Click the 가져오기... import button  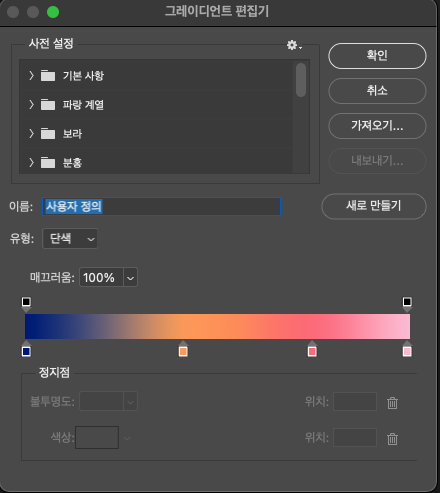[377, 126]
